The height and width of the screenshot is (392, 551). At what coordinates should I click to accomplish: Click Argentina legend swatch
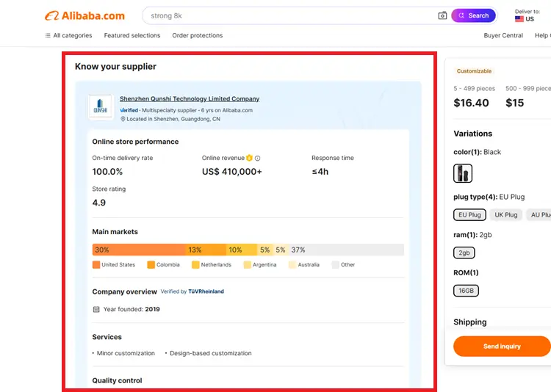pos(248,265)
